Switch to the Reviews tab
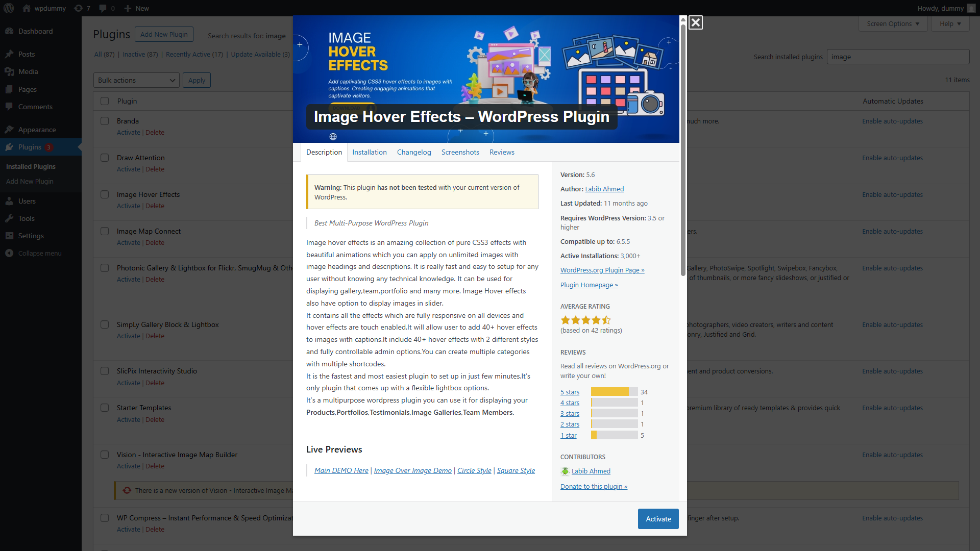 point(502,152)
